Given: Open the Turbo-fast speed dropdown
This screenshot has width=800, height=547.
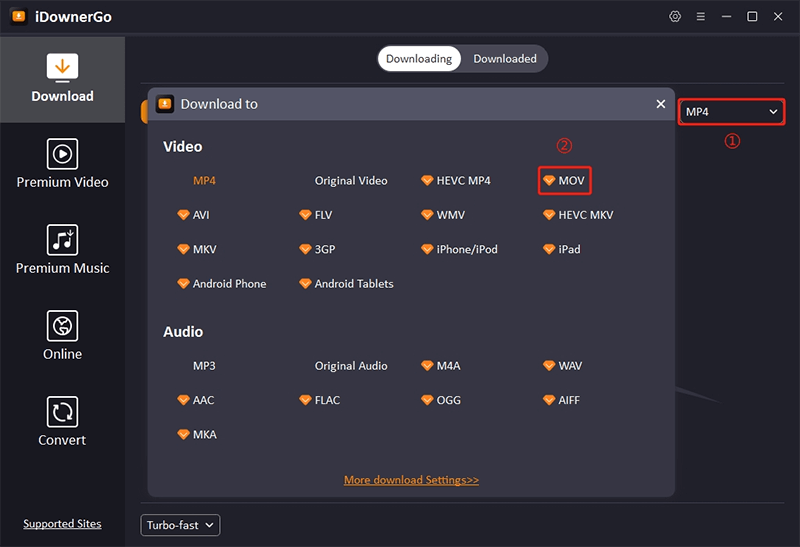Looking at the screenshot, I should point(180,525).
